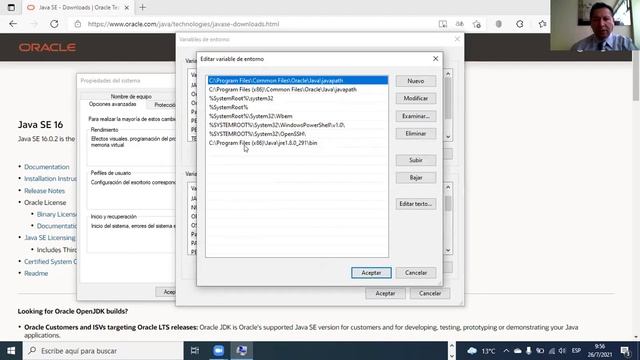Viewport: 640px width, 360px height.
Task: Click the OneDrive cloud tray icon
Action: [518, 351]
